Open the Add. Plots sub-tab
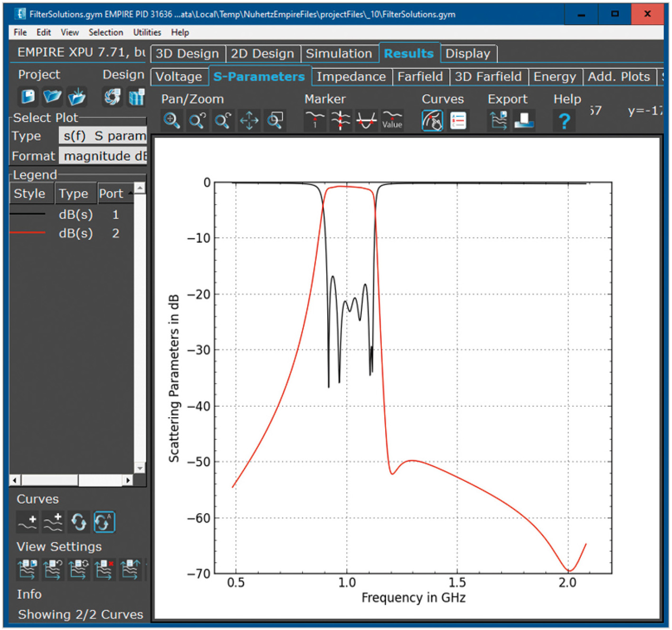 619,77
